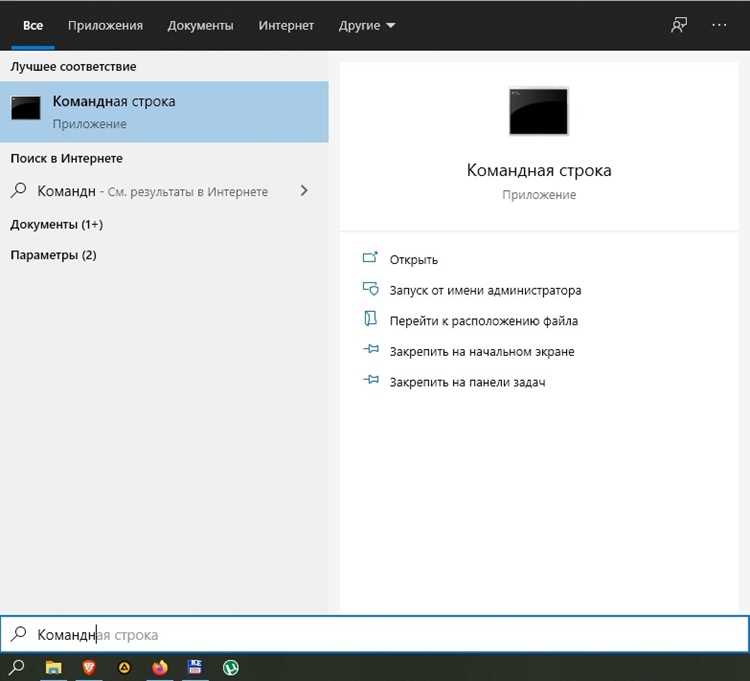Open uTorrent from the taskbar
This screenshot has width=750, height=681.
[x=231, y=667]
